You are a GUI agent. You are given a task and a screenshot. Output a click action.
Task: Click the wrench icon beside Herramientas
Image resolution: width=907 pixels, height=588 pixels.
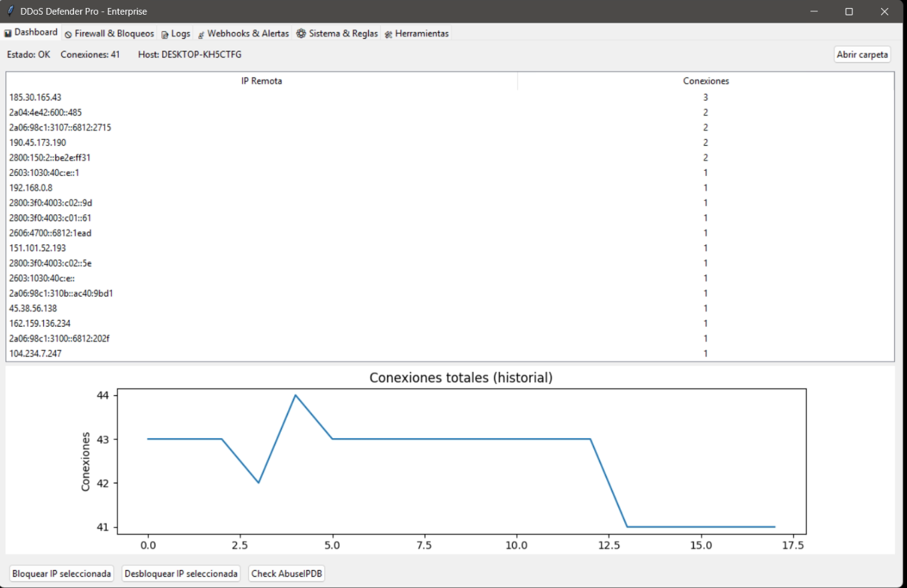(x=389, y=34)
